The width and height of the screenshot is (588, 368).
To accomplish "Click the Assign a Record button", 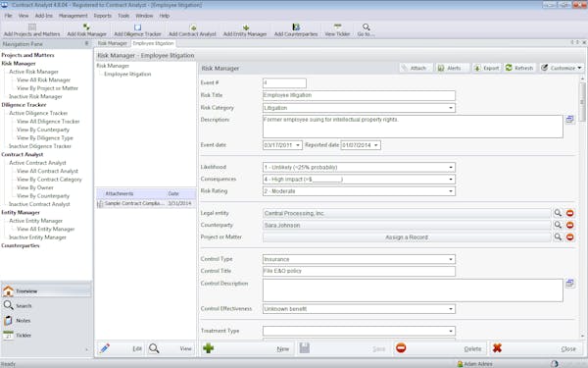I will click(x=407, y=237).
